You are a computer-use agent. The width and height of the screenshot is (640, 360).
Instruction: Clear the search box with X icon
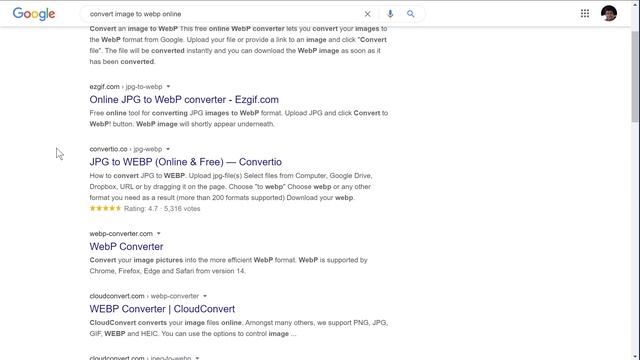coord(367,14)
